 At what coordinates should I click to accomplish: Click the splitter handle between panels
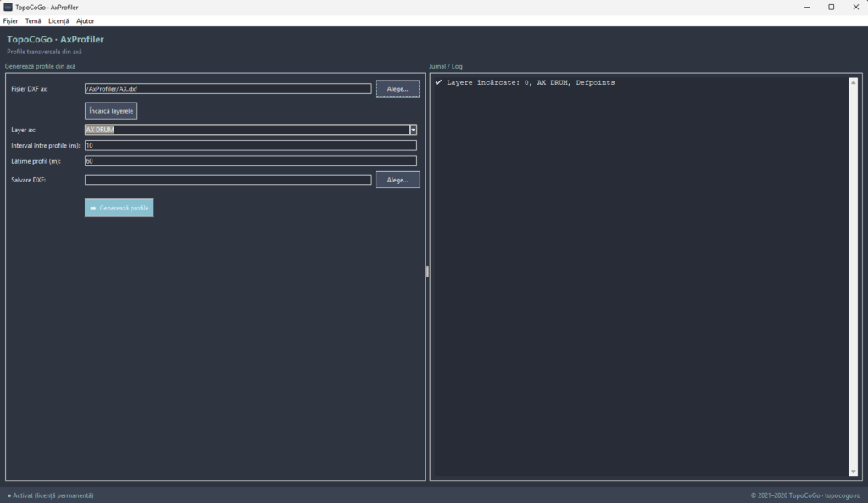(427, 271)
